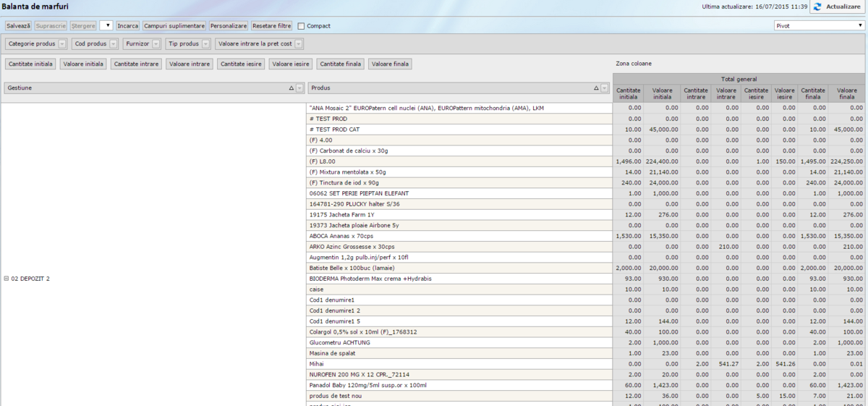Image resolution: width=868 pixels, height=406 pixels.
Task: Select the Valoare finala data field
Action: 389,64
